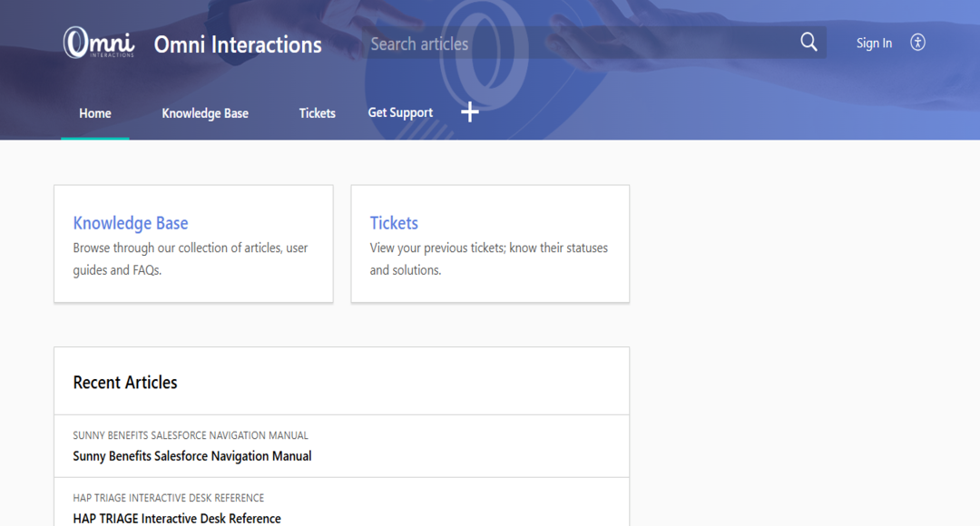Click the Sign In link
The width and height of the screenshot is (980, 526).
[x=874, y=44]
